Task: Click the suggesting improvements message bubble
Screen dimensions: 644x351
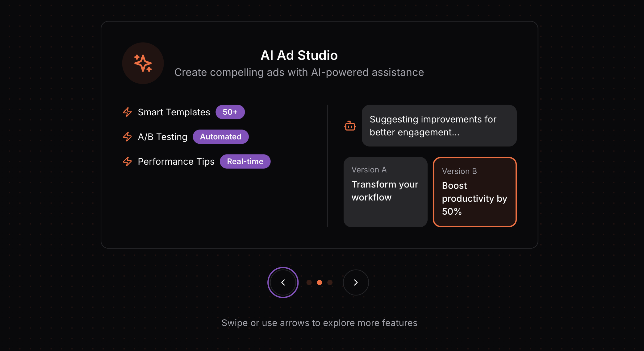Action: point(439,126)
